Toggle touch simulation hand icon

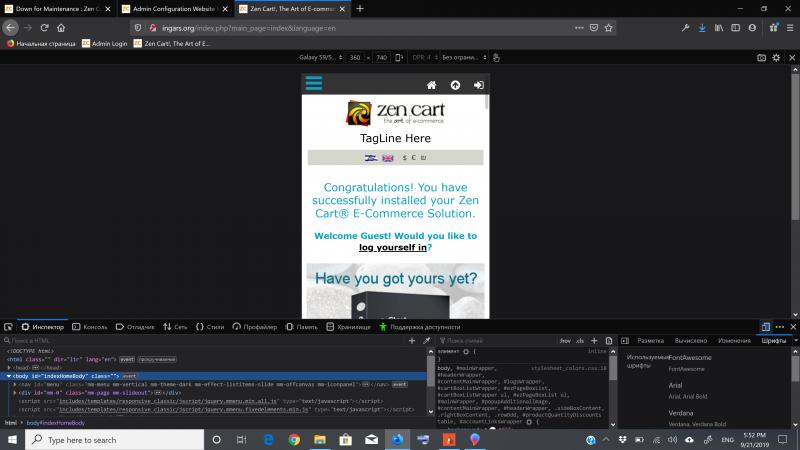pos(496,58)
